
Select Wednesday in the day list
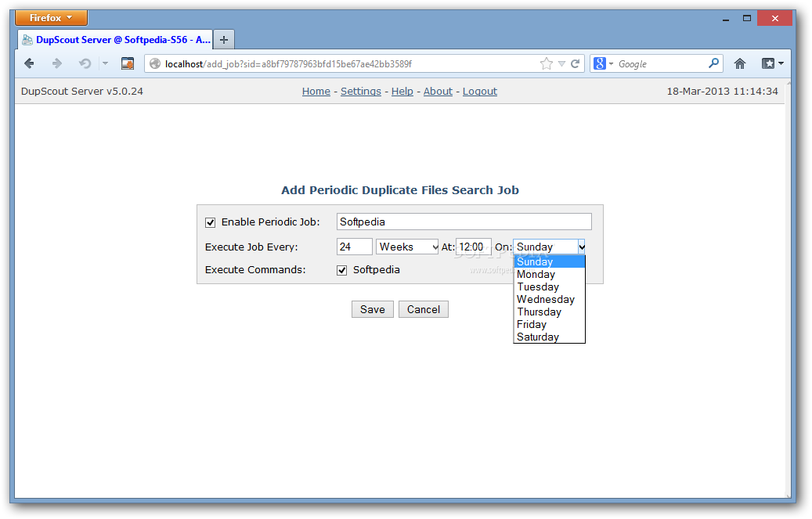(x=549, y=299)
